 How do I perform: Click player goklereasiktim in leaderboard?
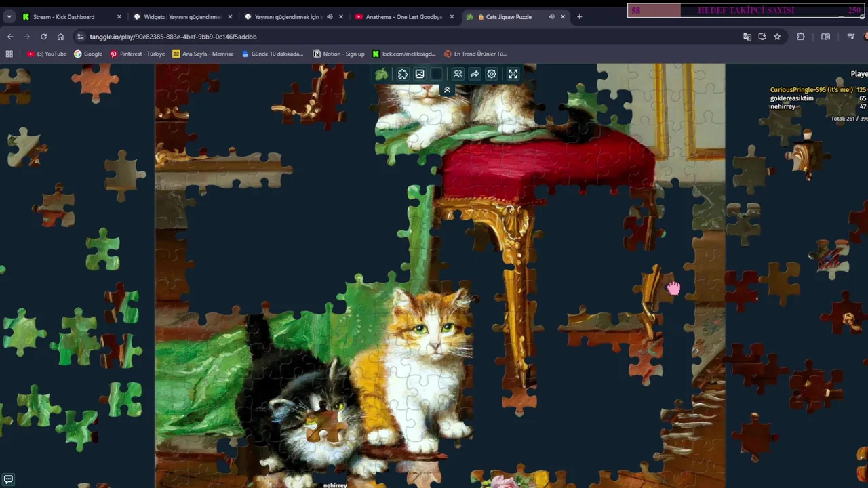[791, 98]
